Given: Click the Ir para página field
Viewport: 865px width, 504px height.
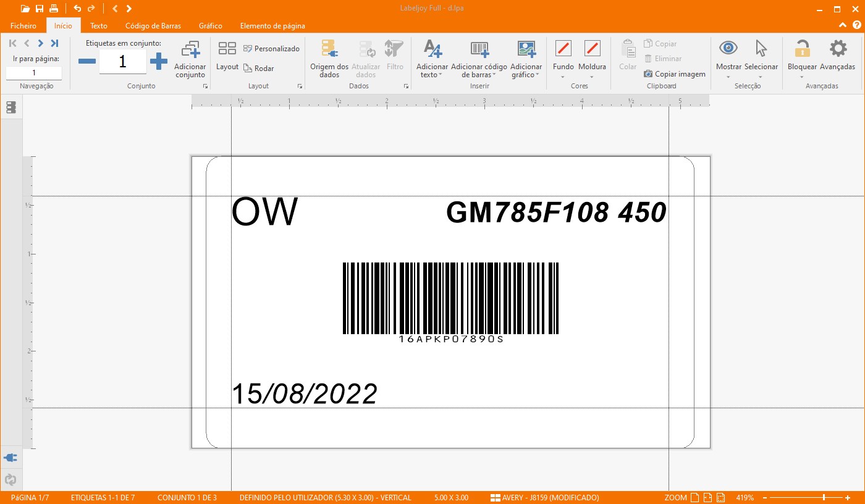Looking at the screenshot, I should 34,73.
